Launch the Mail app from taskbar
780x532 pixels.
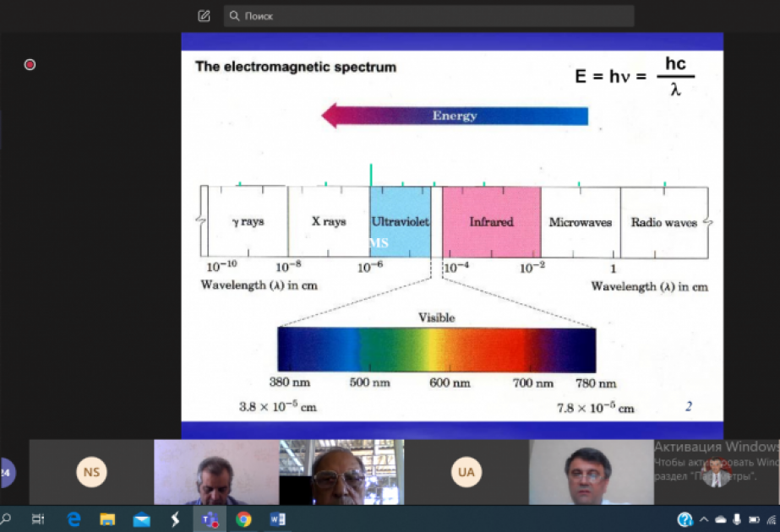pyautogui.click(x=141, y=520)
